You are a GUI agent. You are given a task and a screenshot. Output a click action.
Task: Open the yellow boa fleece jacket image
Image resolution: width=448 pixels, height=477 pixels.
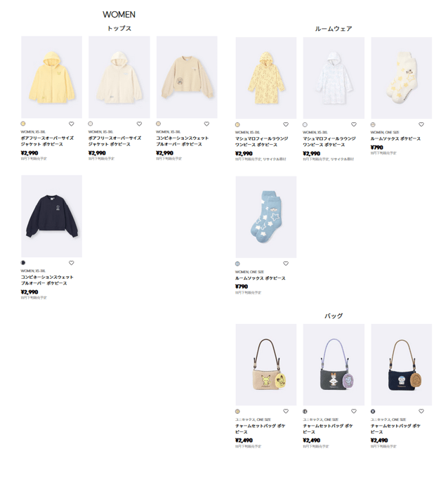pos(51,77)
